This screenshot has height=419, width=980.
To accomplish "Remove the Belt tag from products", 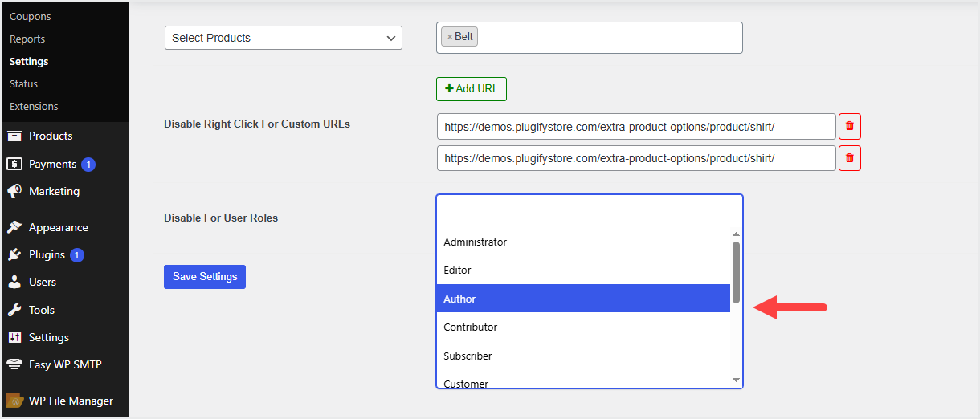I will [x=450, y=37].
